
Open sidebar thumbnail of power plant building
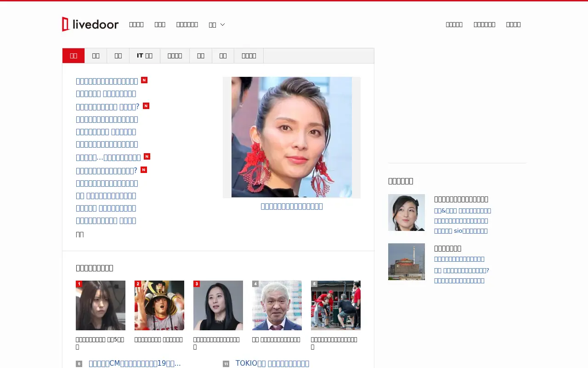(x=407, y=262)
